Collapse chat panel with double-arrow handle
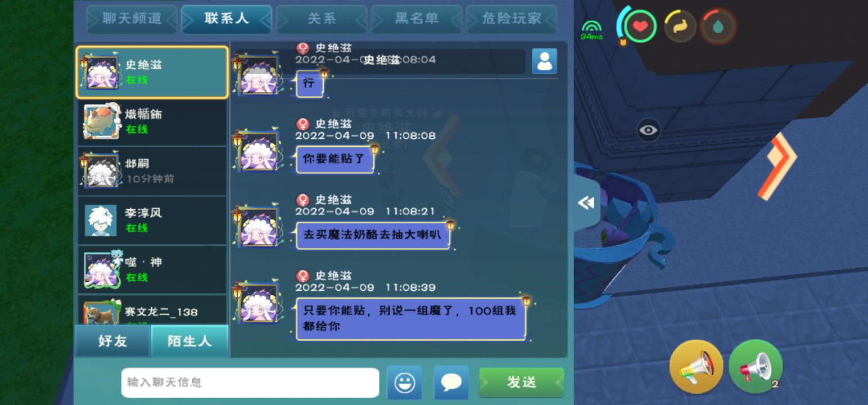868x405 pixels. (x=586, y=203)
